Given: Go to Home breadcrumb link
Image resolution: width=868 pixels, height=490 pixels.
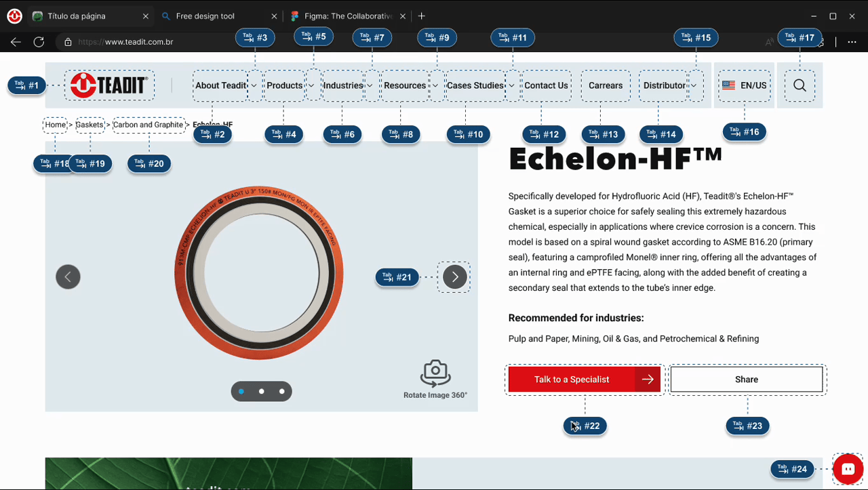Looking at the screenshot, I should click(56, 125).
